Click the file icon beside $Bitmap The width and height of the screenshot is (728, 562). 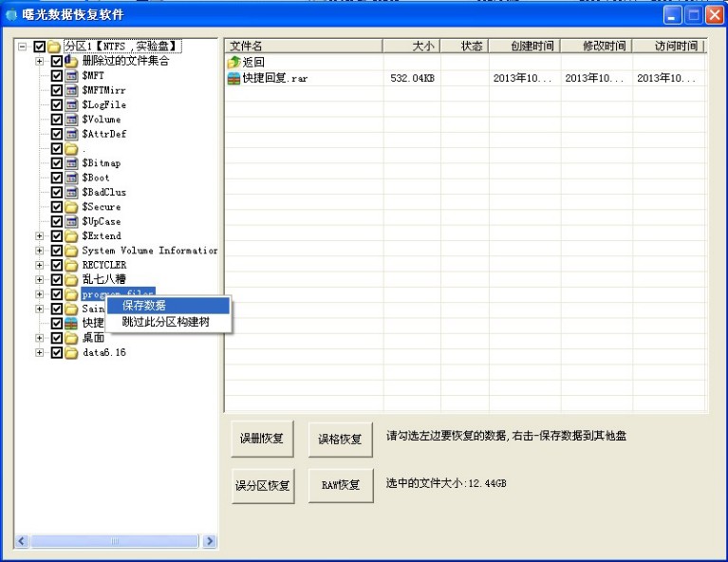[x=71, y=163]
